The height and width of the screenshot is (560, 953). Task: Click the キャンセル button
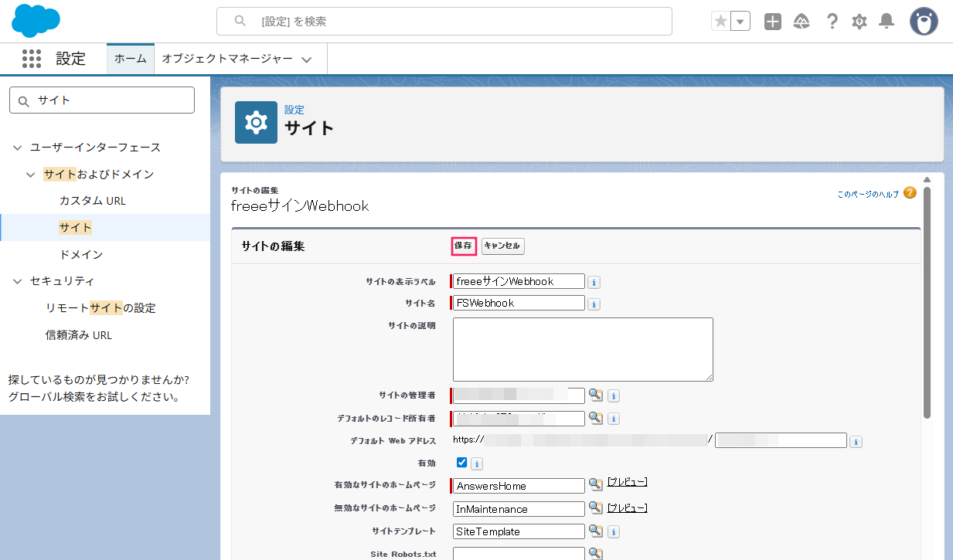502,246
